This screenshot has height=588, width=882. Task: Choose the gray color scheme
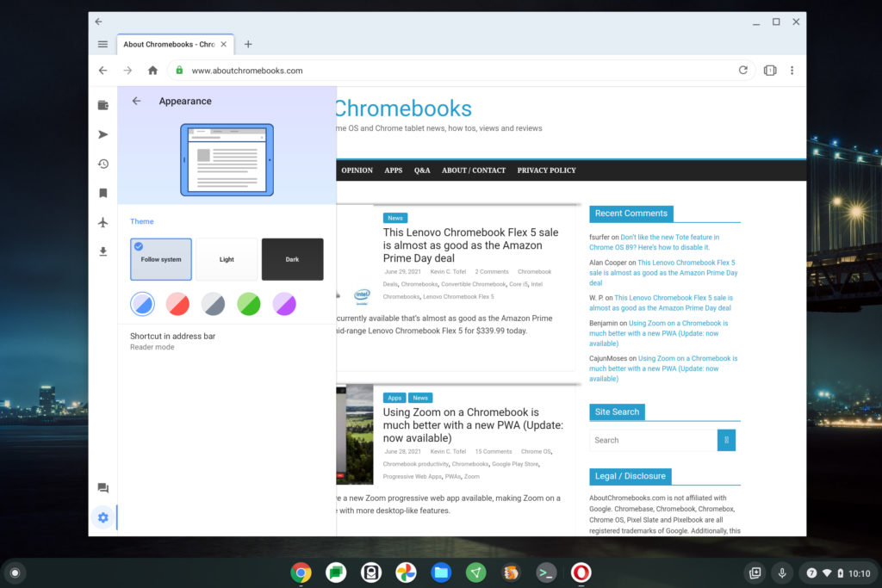coord(214,304)
